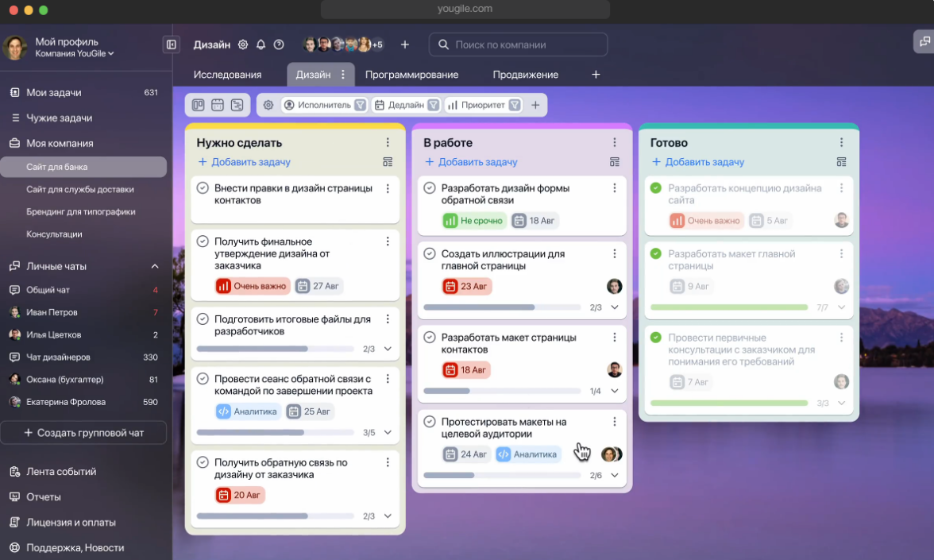934x560 pixels.
Task: Expand subtasks of Провести сеанс обратной связи
Action: coord(388,432)
